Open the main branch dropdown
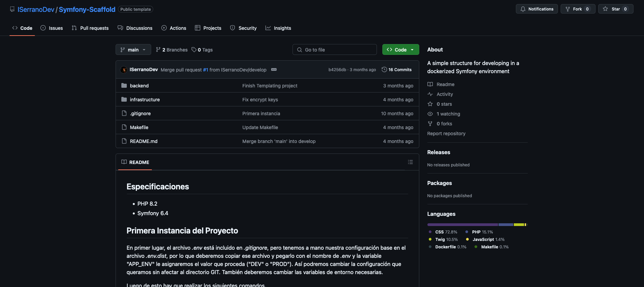Image resolution: width=644 pixels, height=287 pixels. pyautogui.click(x=133, y=49)
